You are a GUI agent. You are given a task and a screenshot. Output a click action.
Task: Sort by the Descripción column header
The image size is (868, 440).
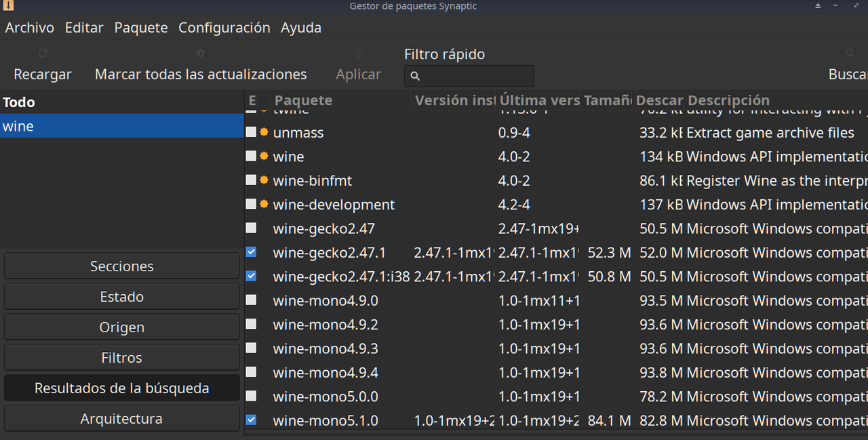click(776, 100)
